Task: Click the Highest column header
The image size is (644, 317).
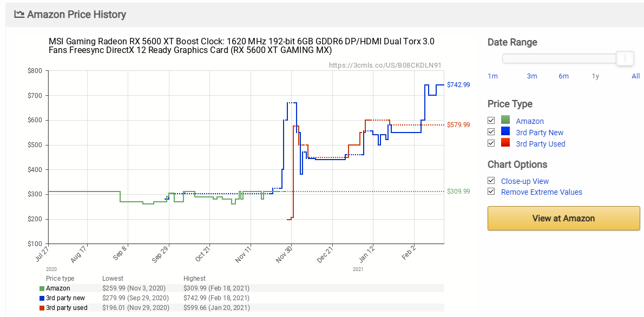Action: pos(195,279)
